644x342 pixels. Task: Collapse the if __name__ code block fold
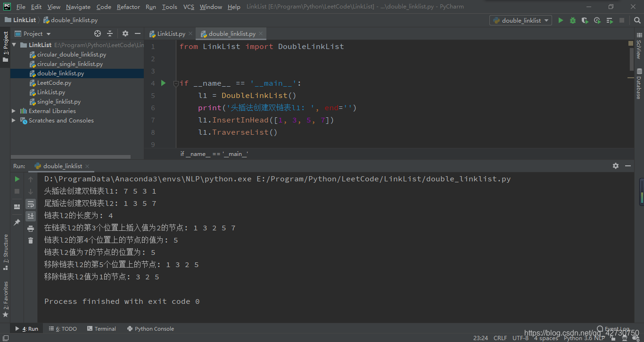pyautogui.click(x=176, y=83)
